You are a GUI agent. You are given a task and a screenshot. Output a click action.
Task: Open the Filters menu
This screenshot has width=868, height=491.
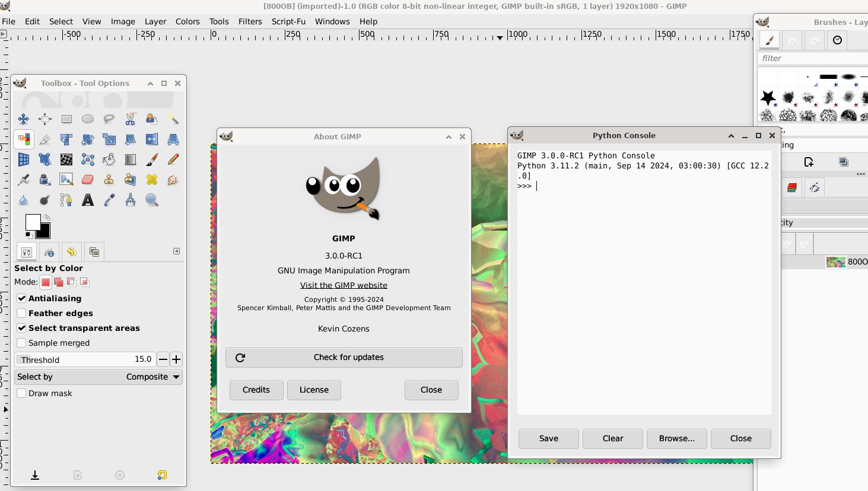click(250, 21)
